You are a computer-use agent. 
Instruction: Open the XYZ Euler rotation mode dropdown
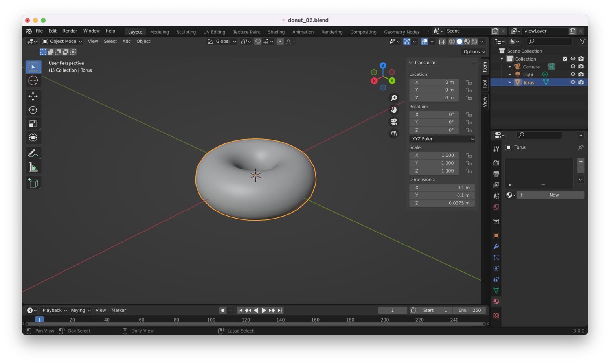[x=442, y=139]
